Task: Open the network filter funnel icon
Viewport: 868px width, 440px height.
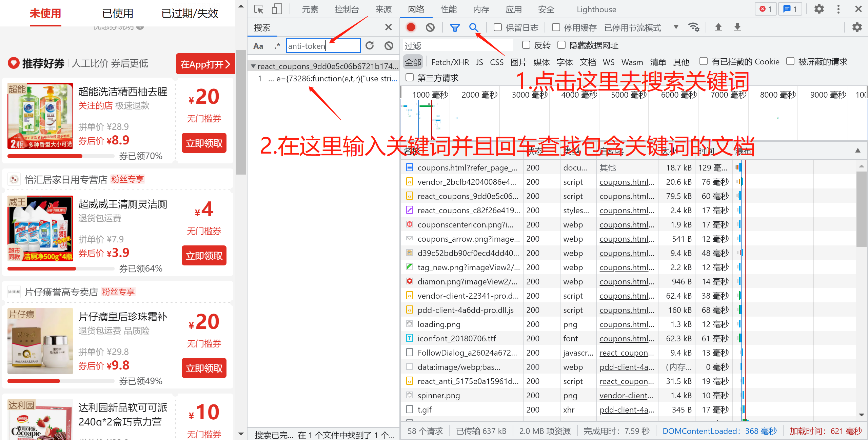Action: [x=455, y=27]
